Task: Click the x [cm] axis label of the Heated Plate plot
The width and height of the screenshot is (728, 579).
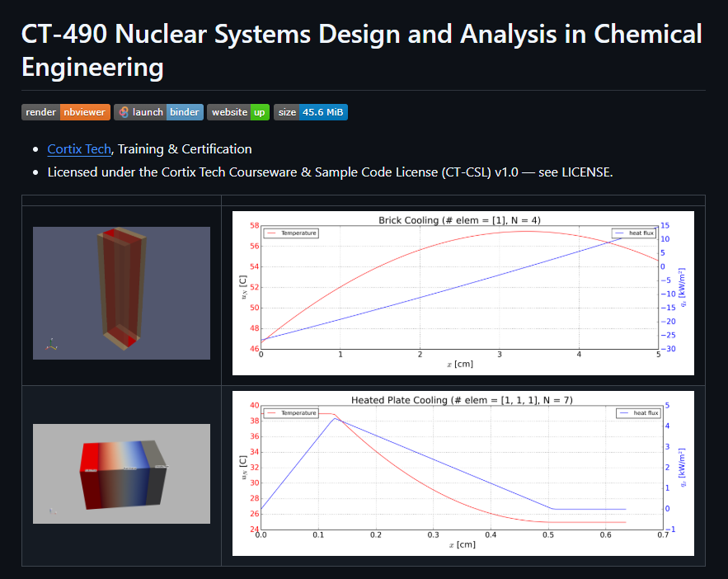Action: pos(462,544)
